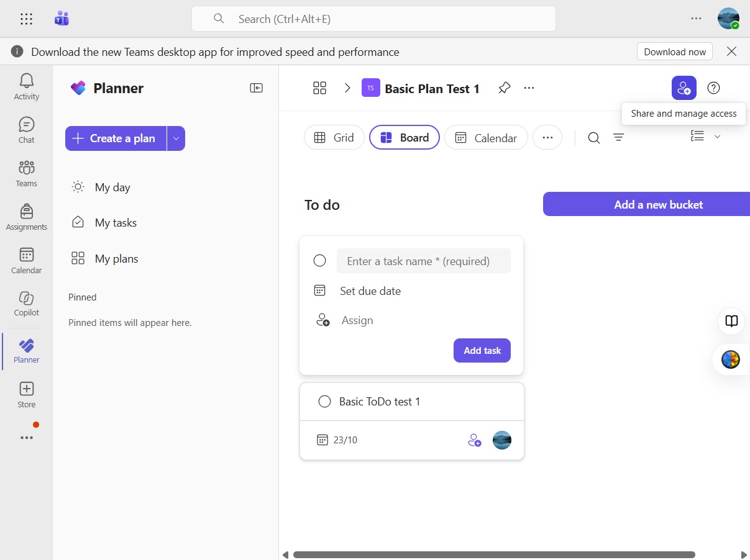Dismiss the Teams desktop app banner
The image size is (750, 560).
point(731,52)
